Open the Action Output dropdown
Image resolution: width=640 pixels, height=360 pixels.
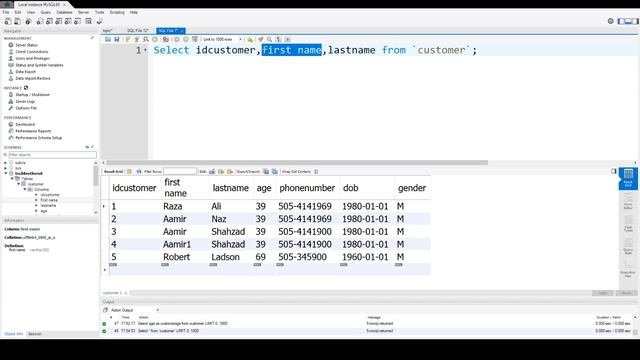(135, 310)
